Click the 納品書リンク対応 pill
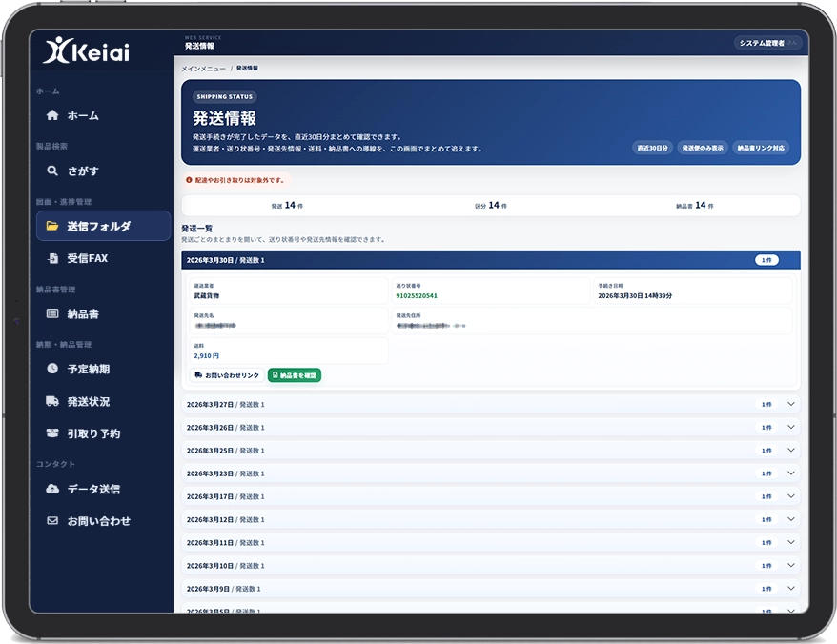This screenshot has height=644, width=837. (761, 148)
